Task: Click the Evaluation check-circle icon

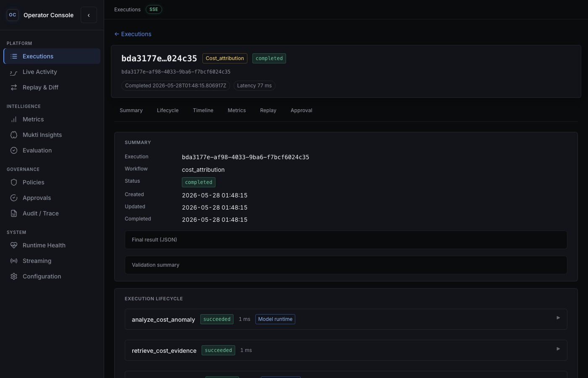Action: click(14, 150)
